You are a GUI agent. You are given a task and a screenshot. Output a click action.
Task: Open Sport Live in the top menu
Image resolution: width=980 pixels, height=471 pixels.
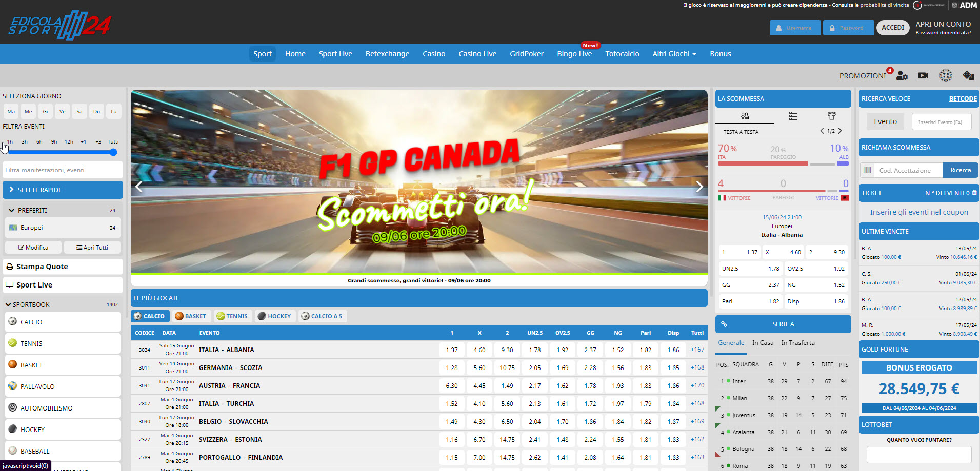(x=335, y=54)
